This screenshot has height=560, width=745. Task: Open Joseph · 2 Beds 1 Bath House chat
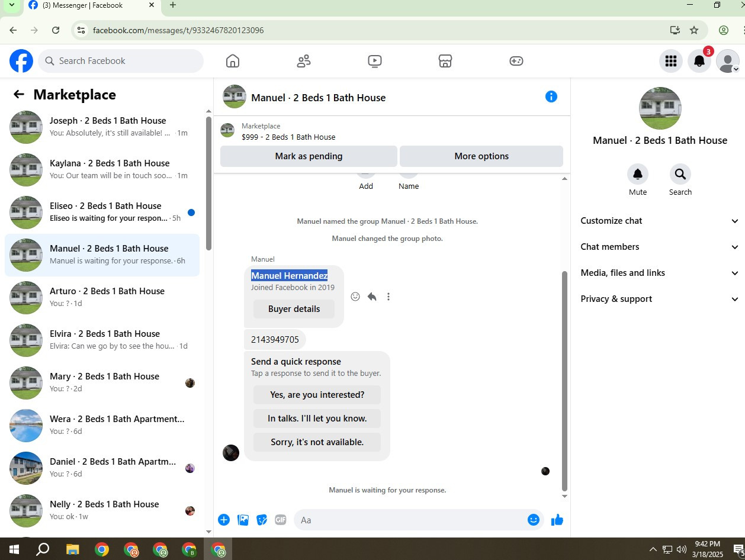tap(102, 127)
